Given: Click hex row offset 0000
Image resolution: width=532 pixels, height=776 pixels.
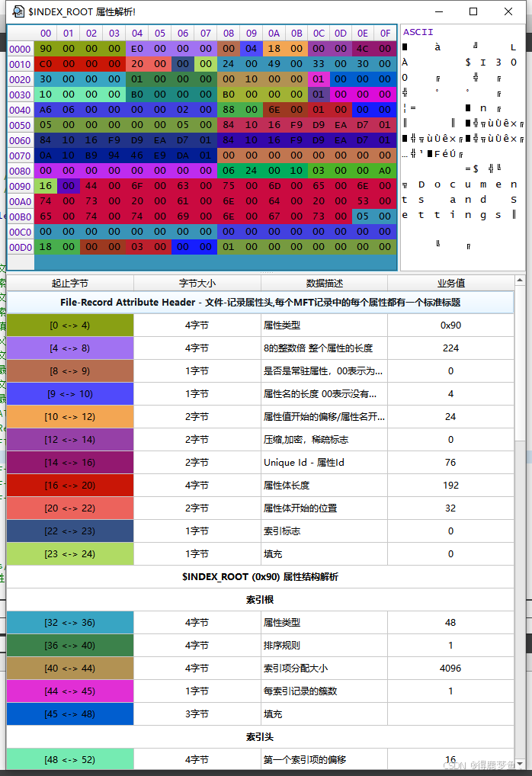Looking at the screenshot, I should pyautogui.click(x=21, y=49).
